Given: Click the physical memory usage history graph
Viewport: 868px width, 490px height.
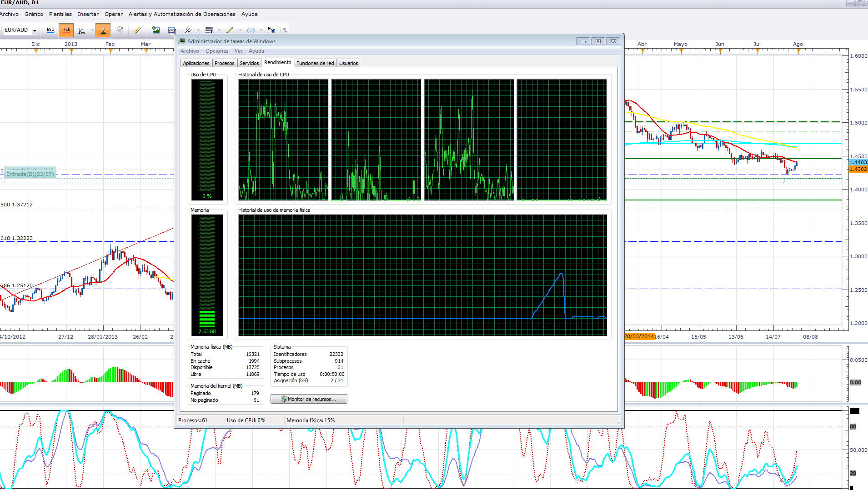Looking at the screenshot, I should 423,275.
